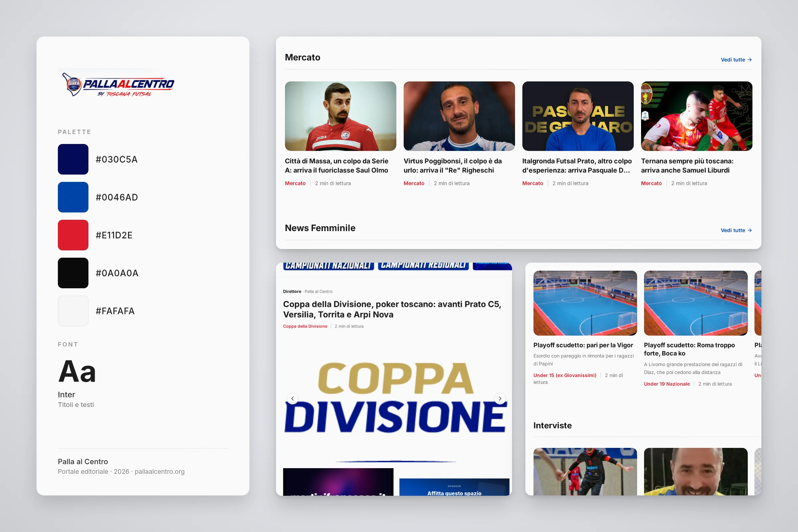Open Città di Massa Saul Olmo article
This screenshot has height=532, width=798.
336,166
